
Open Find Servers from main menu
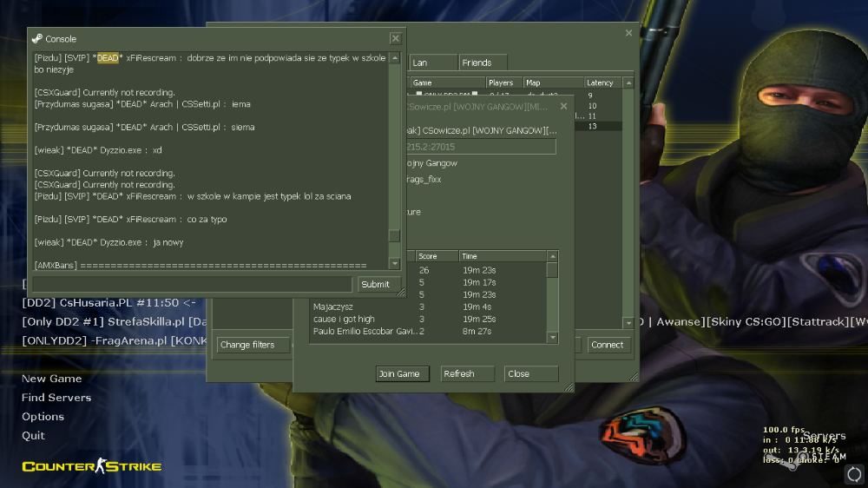[x=56, y=398]
